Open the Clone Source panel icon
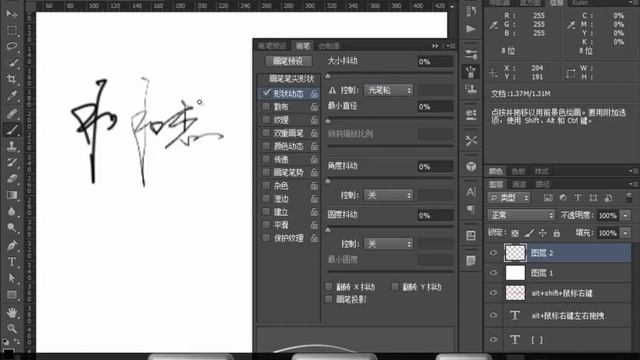Viewport: 640px width, 360px height. (x=471, y=89)
